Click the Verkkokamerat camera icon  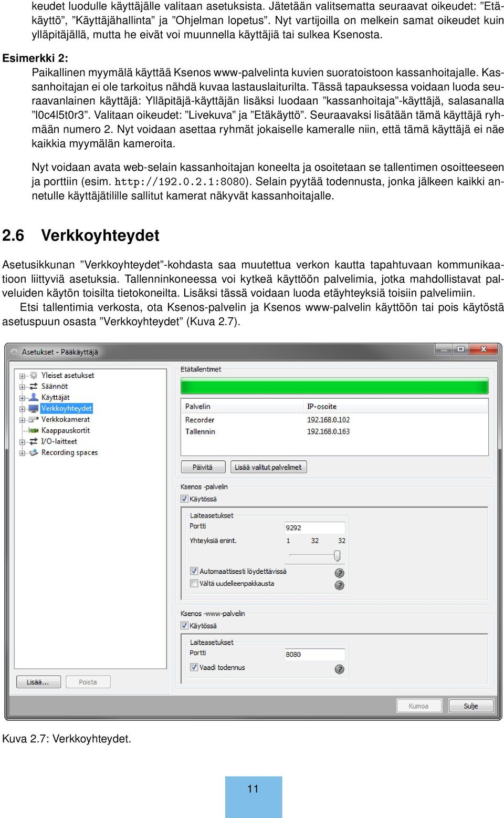click(34, 419)
